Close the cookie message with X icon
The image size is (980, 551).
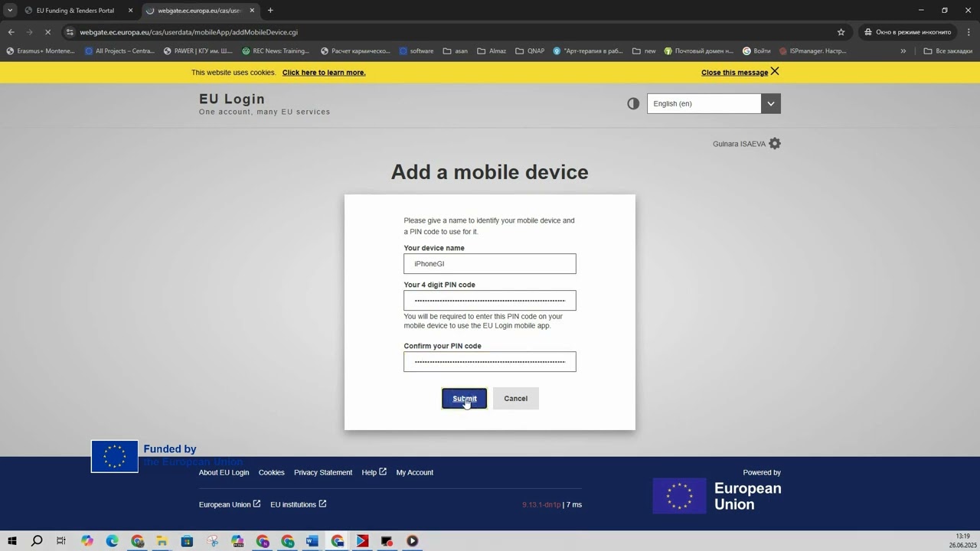(x=775, y=71)
